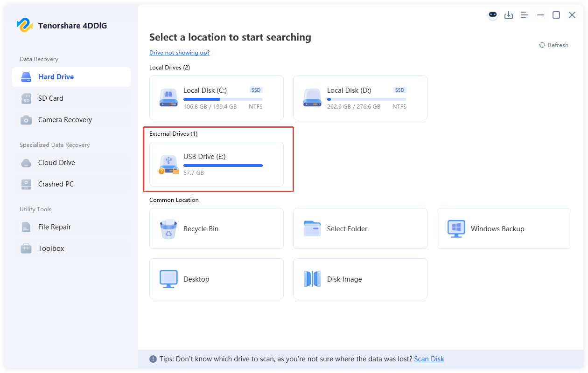Screen dimensions: 588x373
Task: Open the AI assistant robot icon
Action: click(493, 15)
